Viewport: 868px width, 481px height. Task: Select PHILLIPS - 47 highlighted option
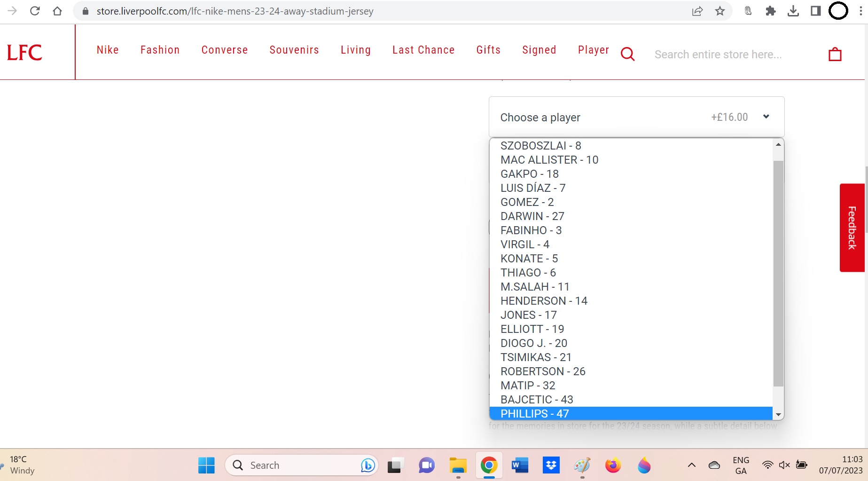tap(631, 413)
